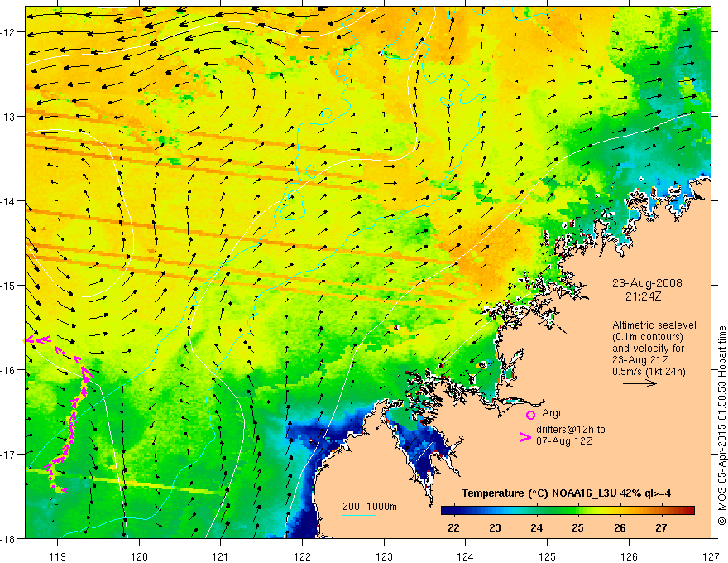728x563 pixels.
Task: Click the time label 21:24Z
Action: click(643, 296)
